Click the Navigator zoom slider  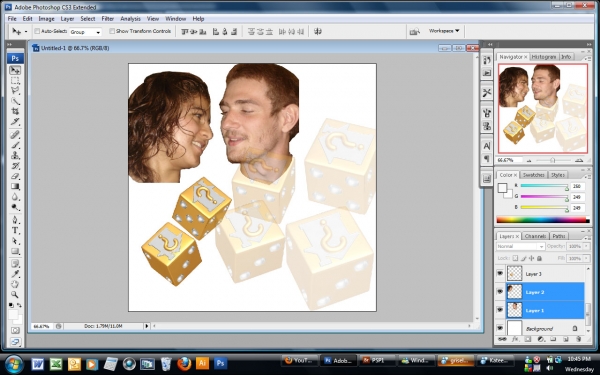553,160
